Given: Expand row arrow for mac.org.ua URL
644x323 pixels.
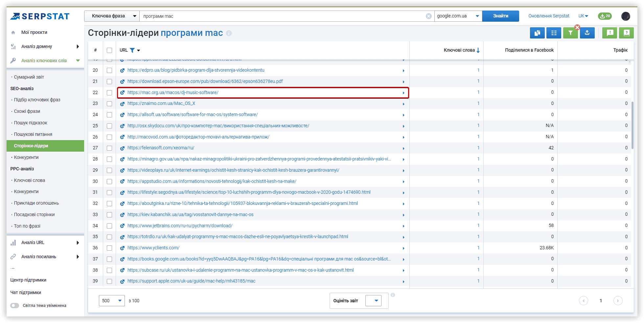Looking at the screenshot, I should 403,93.
